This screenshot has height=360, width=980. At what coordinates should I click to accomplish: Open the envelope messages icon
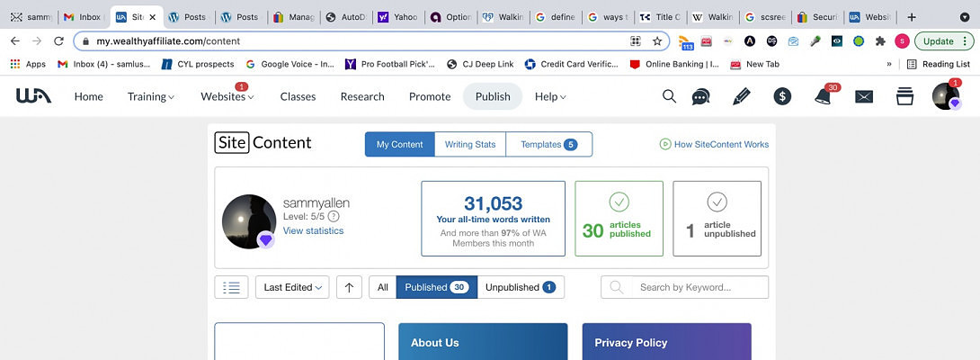[864, 97]
